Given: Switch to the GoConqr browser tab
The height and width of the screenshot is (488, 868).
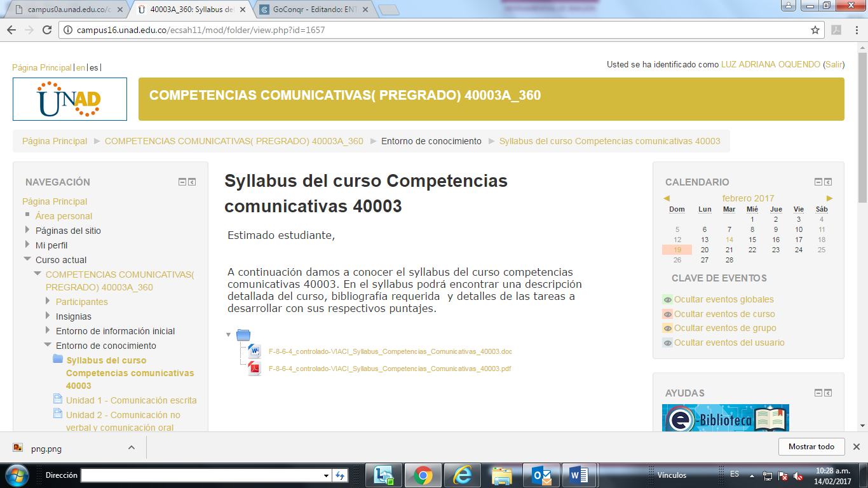Looking at the screenshot, I should 311,10.
